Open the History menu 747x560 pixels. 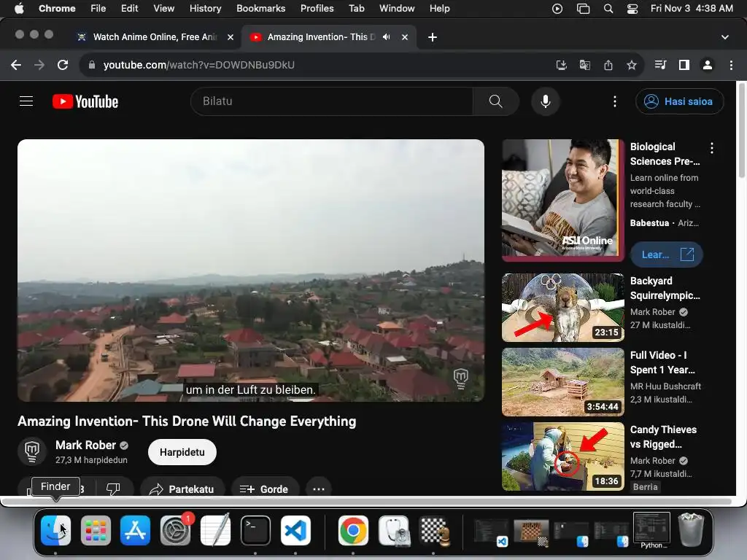tap(205, 9)
